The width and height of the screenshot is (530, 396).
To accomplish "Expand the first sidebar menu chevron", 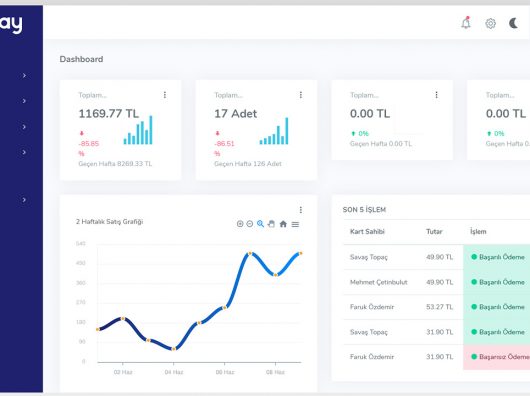I will 24,75.
